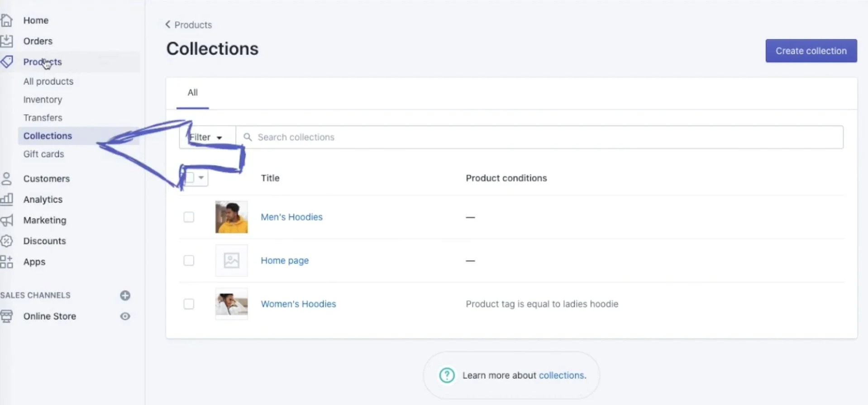
Task: Check the Home page collection checkbox
Action: [189, 260]
